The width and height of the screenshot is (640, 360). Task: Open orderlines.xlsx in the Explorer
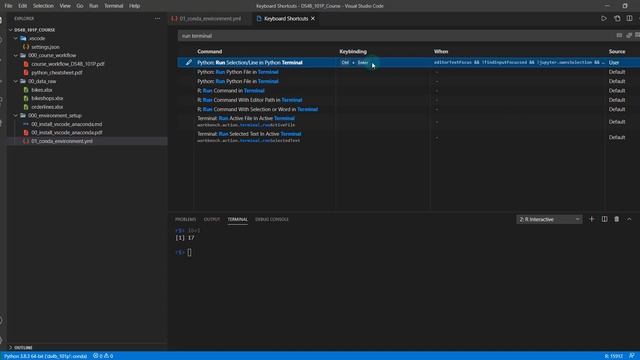click(47, 107)
